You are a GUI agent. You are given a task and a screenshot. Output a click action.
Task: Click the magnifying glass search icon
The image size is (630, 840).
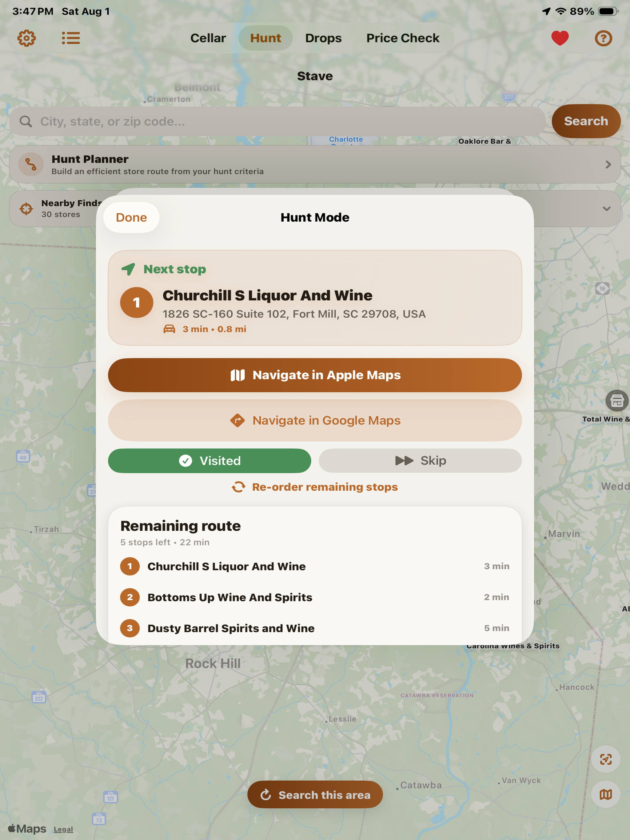[26, 121]
